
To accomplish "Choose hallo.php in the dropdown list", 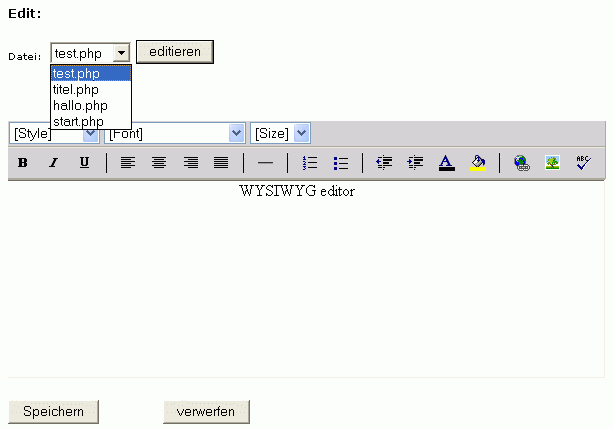I will [80, 105].
